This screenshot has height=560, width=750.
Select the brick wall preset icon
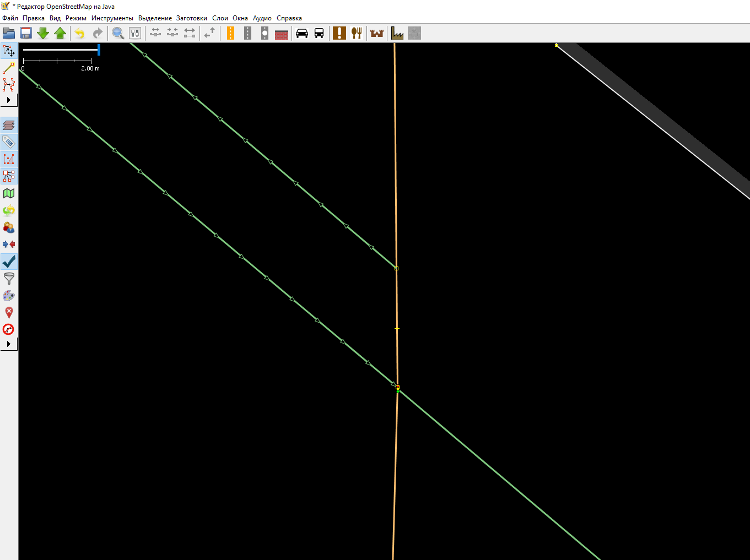[282, 33]
